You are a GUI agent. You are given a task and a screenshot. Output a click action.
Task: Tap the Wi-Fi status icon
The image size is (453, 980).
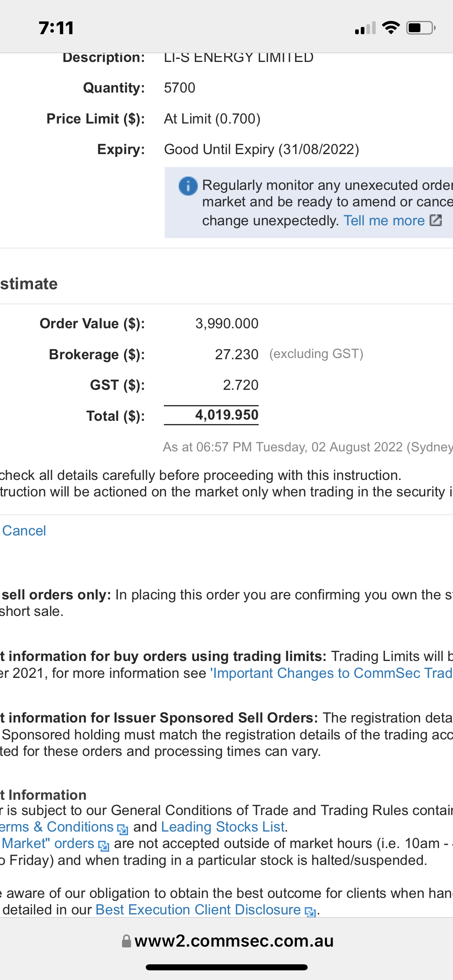(x=391, y=28)
